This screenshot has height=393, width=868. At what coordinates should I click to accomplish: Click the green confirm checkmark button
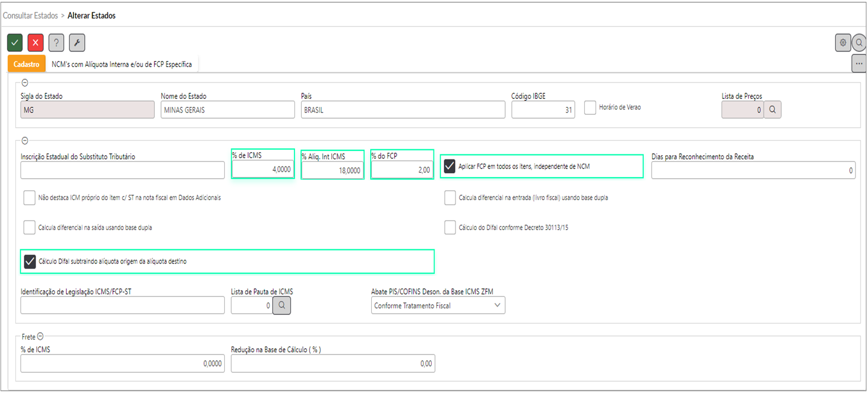pyautogui.click(x=15, y=42)
